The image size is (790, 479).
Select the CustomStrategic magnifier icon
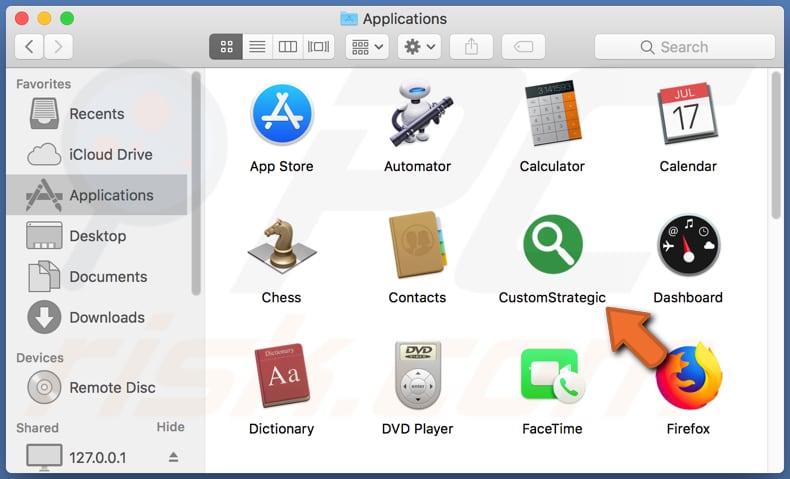[x=553, y=244]
